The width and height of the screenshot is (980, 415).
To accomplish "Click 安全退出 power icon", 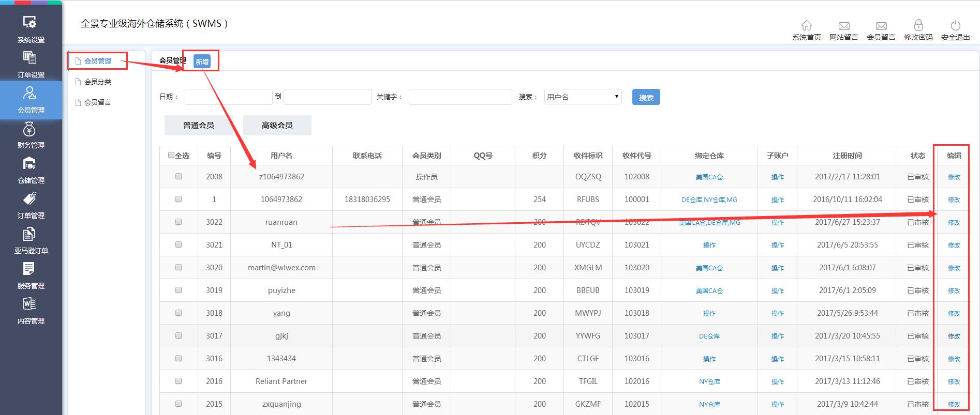I will point(955,26).
